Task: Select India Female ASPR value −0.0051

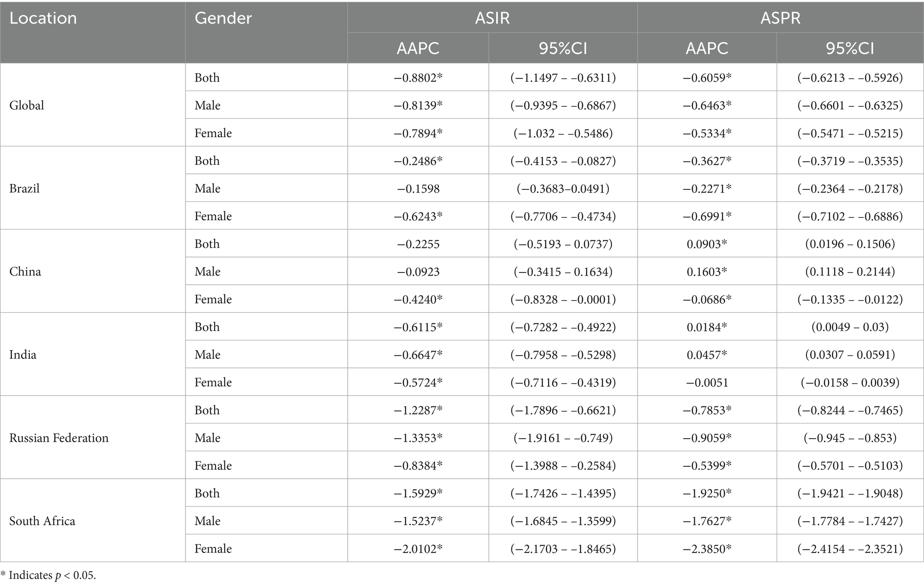Action: point(707,382)
